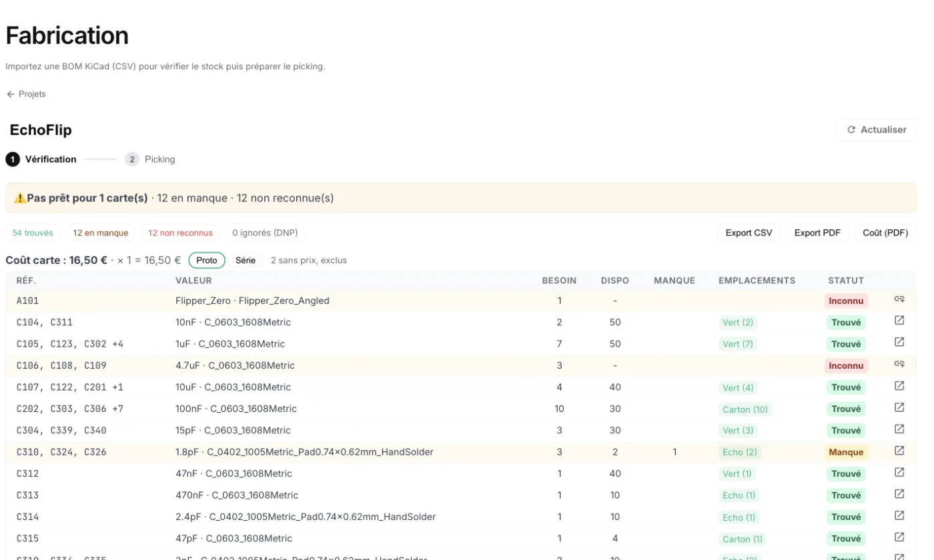Go back to Projets
Viewport: 934px width, 560px height.
pyautogui.click(x=26, y=94)
